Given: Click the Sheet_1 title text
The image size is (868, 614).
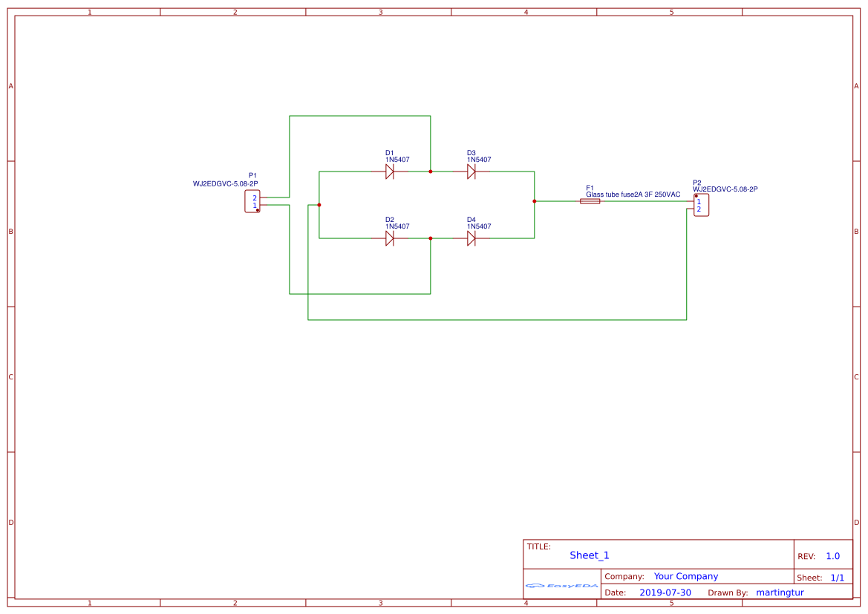Looking at the screenshot, I should [587, 555].
